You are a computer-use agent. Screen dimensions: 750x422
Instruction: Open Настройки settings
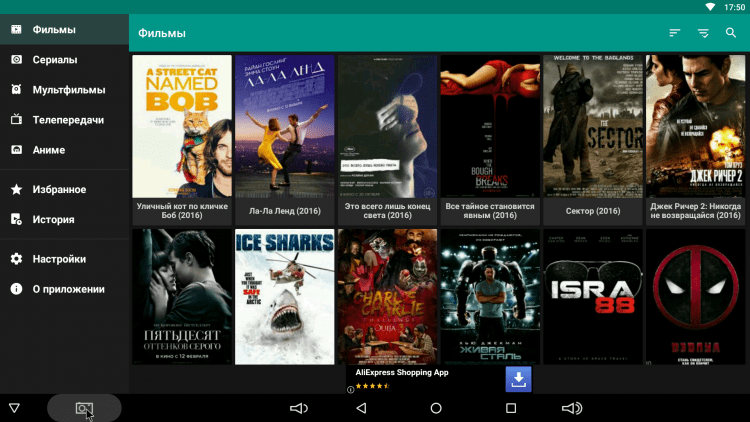coord(58,259)
